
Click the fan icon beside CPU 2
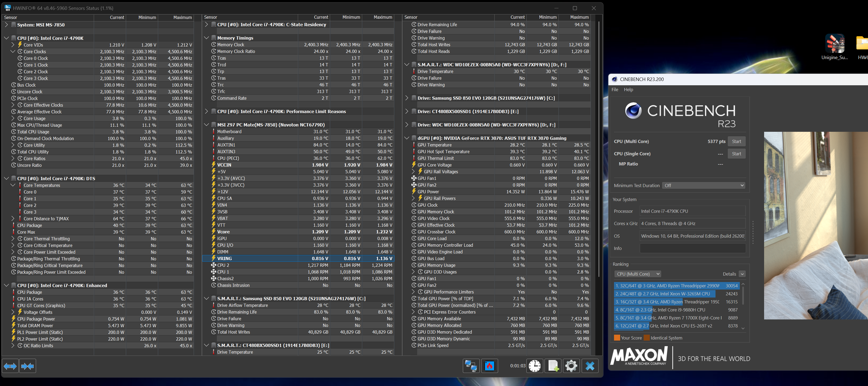(x=213, y=265)
